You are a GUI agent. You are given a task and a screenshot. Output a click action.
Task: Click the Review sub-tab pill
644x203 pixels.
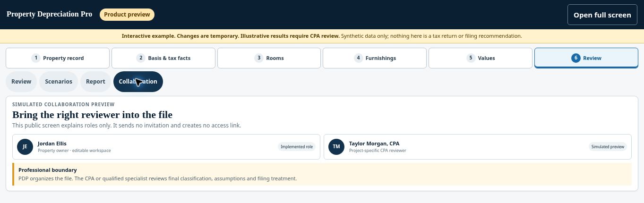21,82
